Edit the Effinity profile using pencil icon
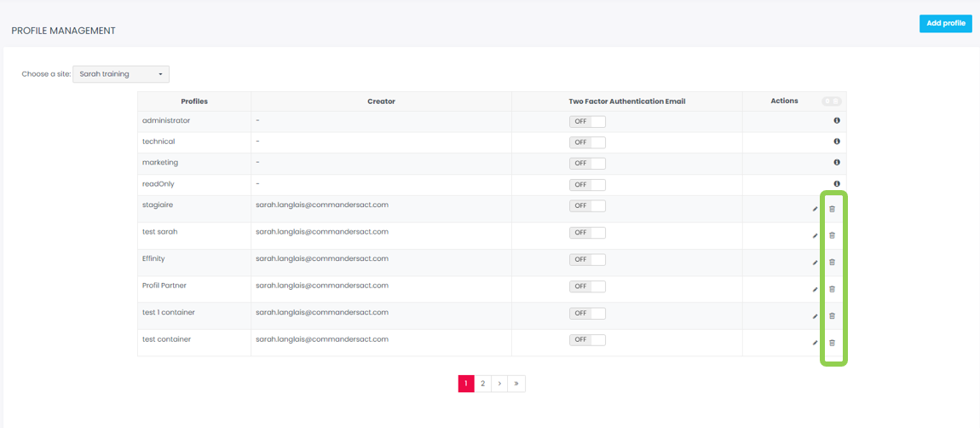The height and width of the screenshot is (428, 980). pyautogui.click(x=815, y=263)
